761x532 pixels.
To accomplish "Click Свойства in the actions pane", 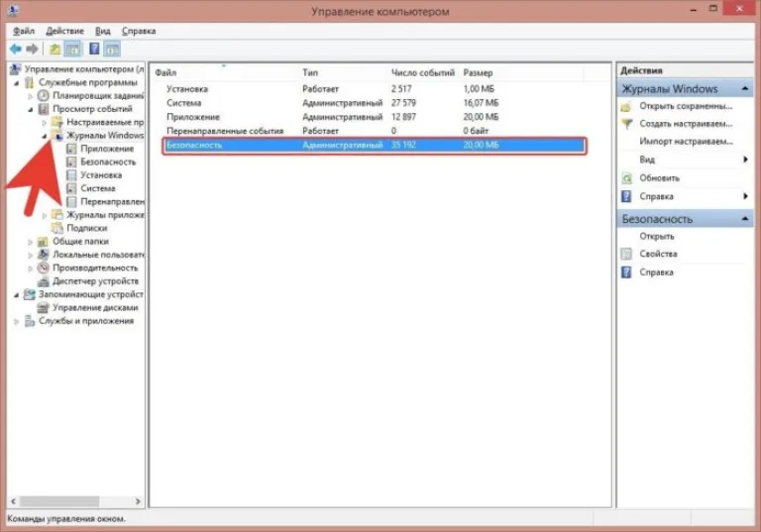I will [x=658, y=254].
